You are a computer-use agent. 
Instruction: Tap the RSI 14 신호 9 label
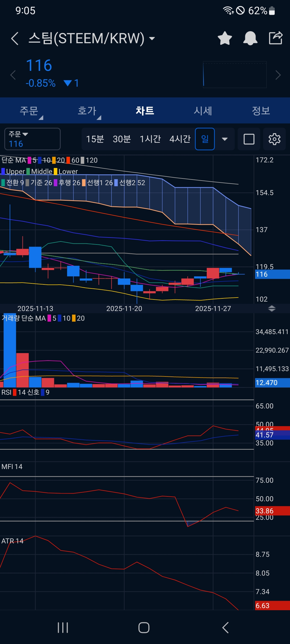pos(26,392)
